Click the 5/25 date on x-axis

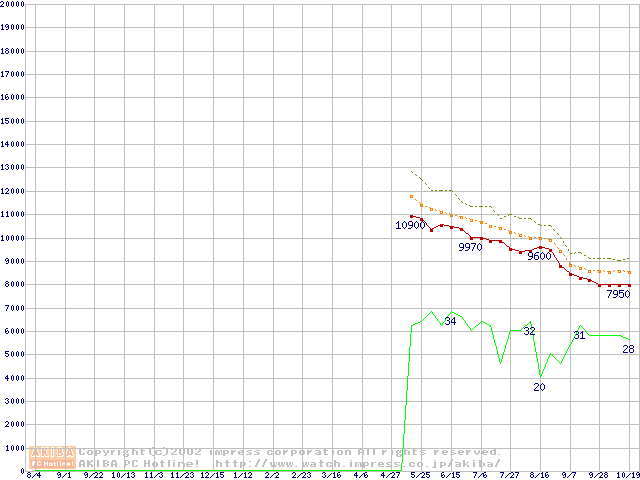click(420, 476)
